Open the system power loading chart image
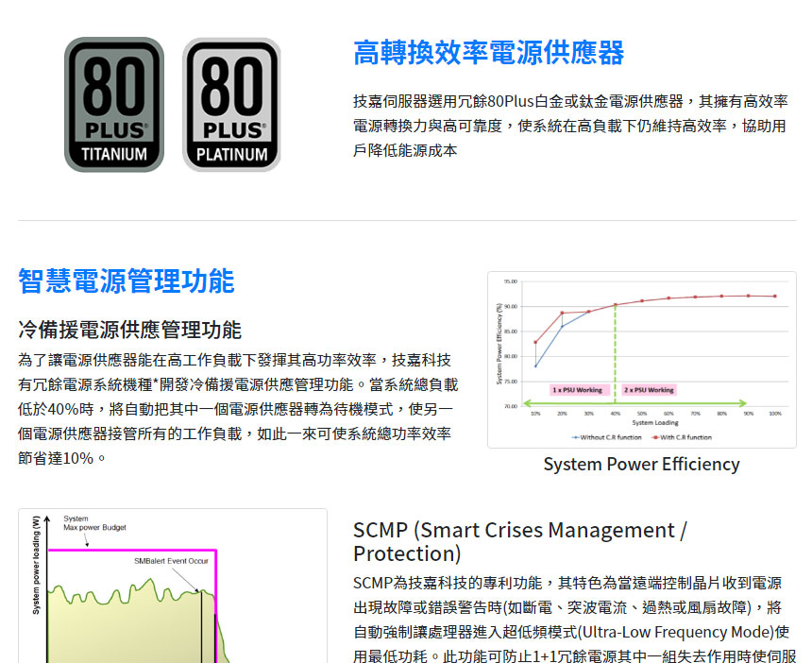Image resolution: width=812 pixels, height=663 pixels. pyautogui.click(x=173, y=586)
